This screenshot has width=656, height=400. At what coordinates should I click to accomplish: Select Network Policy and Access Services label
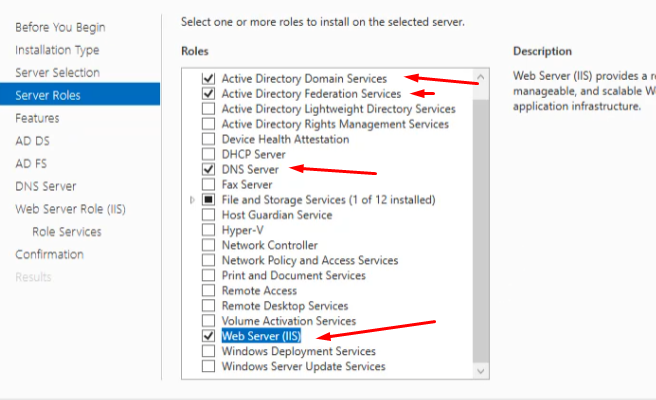[310, 261]
